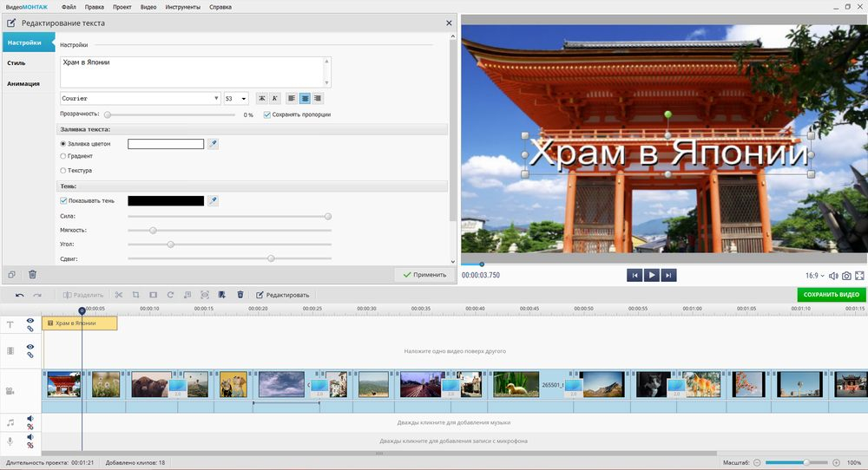Click the crop tool icon

pos(135,295)
